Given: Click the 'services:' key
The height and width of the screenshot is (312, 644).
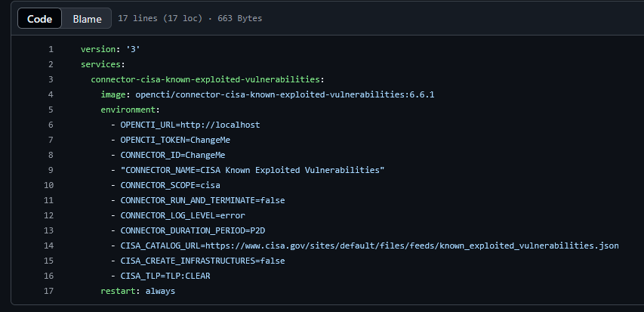Looking at the screenshot, I should pos(103,64).
